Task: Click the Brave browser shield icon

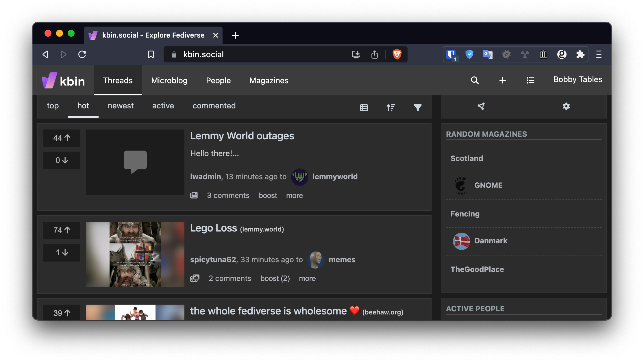Action: click(x=397, y=54)
